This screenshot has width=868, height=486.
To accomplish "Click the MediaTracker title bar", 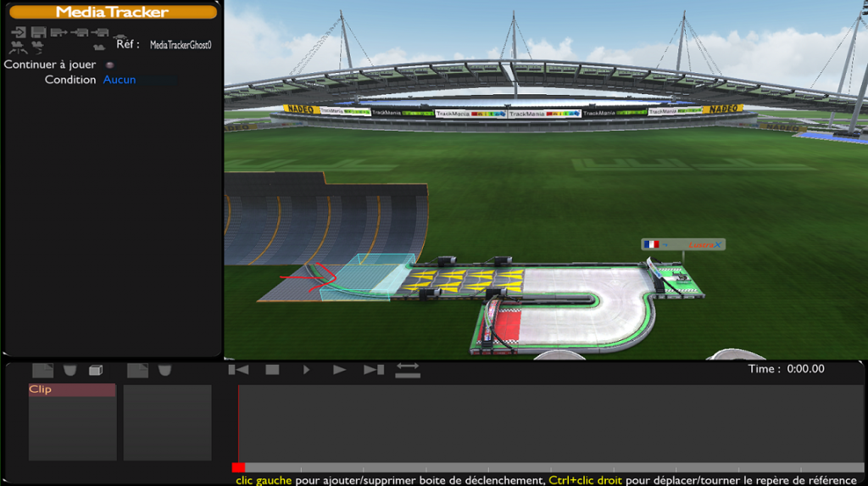I will [x=113, y=12].
